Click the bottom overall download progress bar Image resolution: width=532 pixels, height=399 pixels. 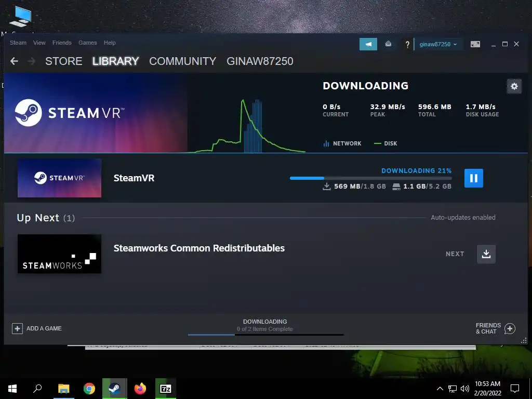point(266,335)
